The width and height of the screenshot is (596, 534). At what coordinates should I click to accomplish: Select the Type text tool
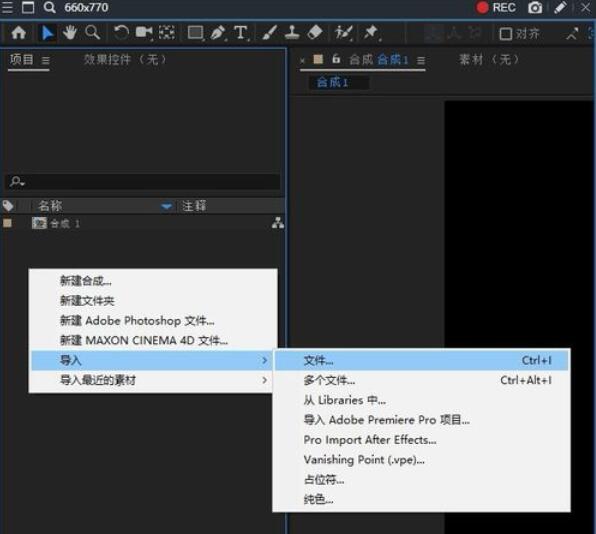(x=241, y=33)
